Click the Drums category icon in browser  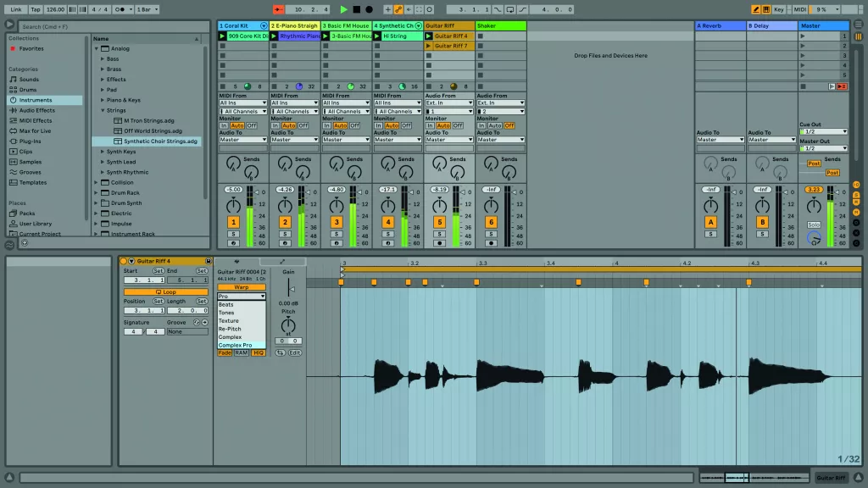tap(13, 89)
